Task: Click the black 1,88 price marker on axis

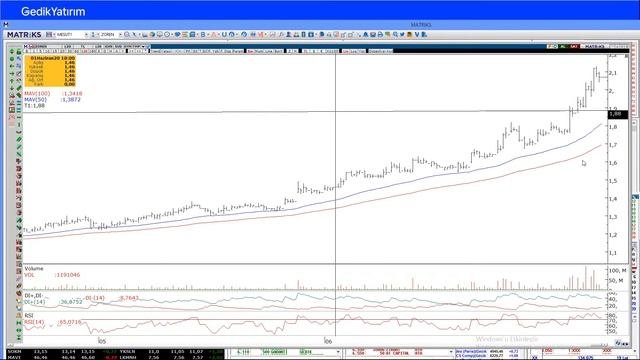Action: coord(618,114)
